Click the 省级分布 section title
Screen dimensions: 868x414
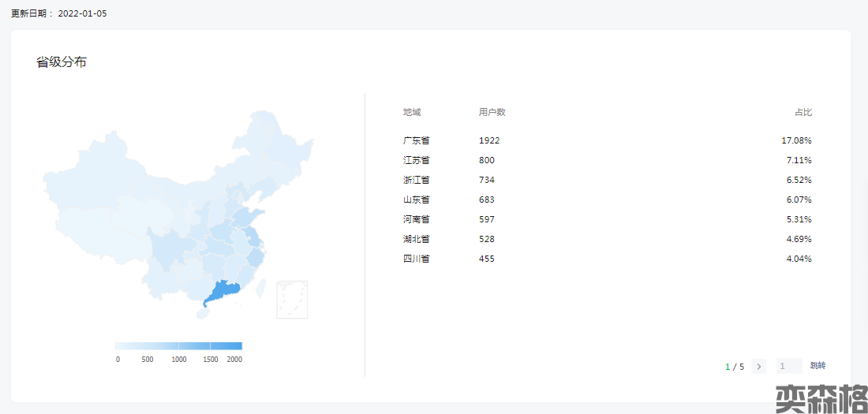point(62,62)
